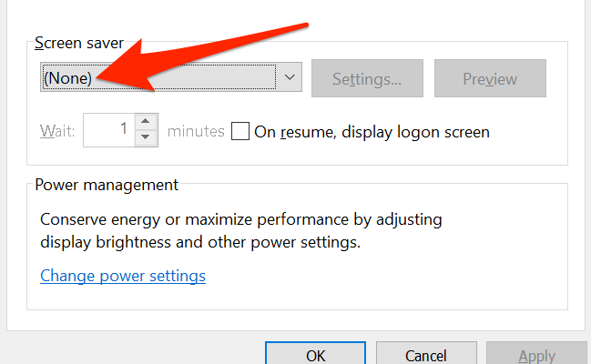Click the 'Power management' group heading
Screen dimensions: 591x364
tap(107, 184)
